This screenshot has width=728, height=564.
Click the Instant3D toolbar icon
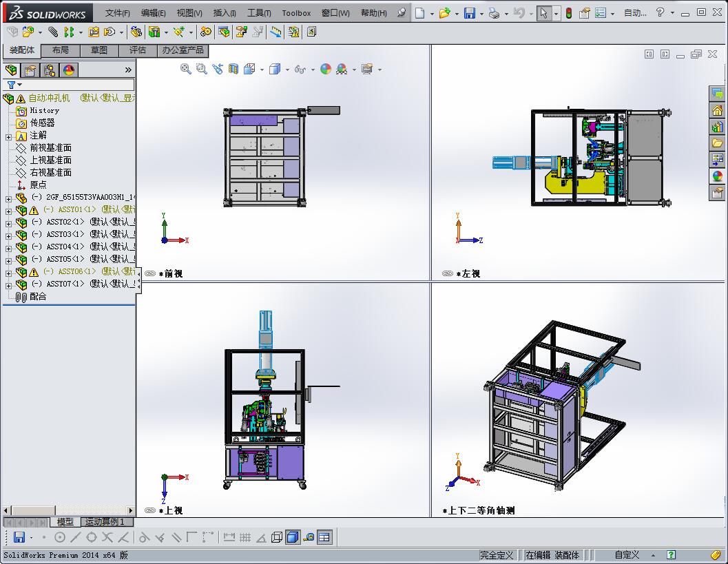coord(275,32)
